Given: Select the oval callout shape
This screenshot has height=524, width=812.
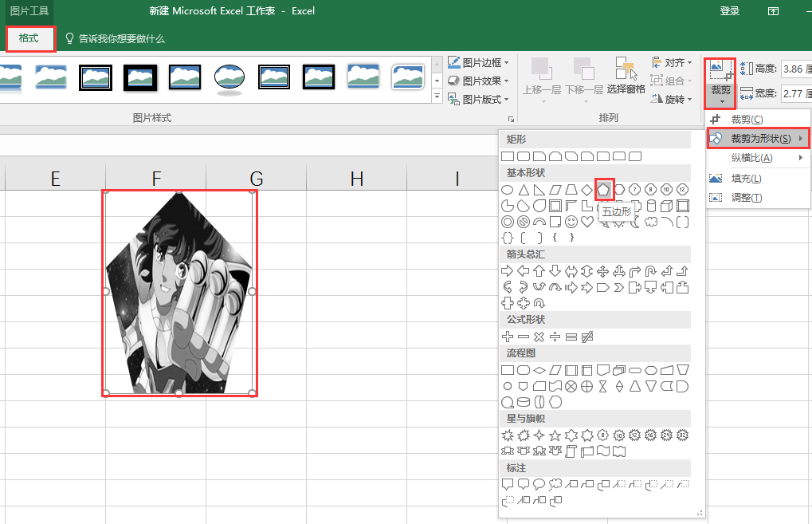Looking at the screenshot, I should coord(539,484).
